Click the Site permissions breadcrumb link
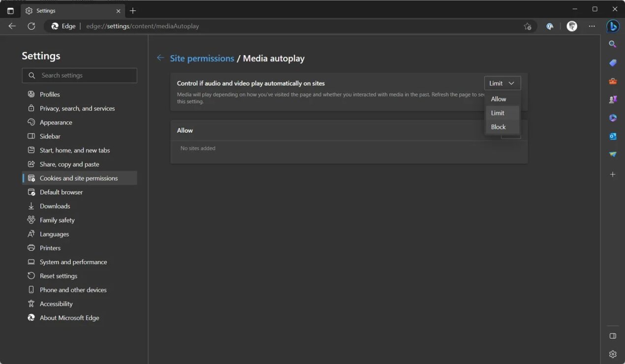Image resolution: width=625 pixels, height=364 pixels. pyautogui.click(x=202, y=58)
